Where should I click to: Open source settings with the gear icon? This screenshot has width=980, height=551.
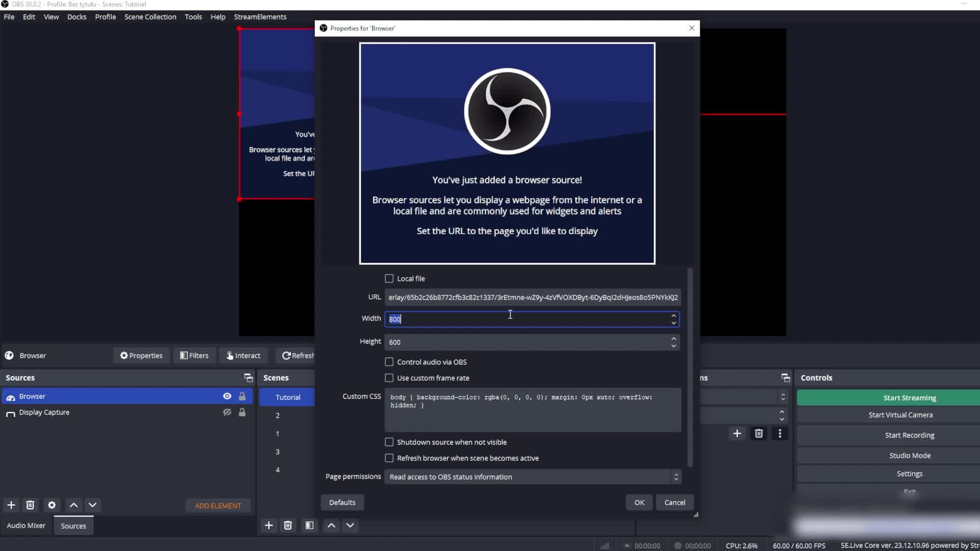(52, 505)
